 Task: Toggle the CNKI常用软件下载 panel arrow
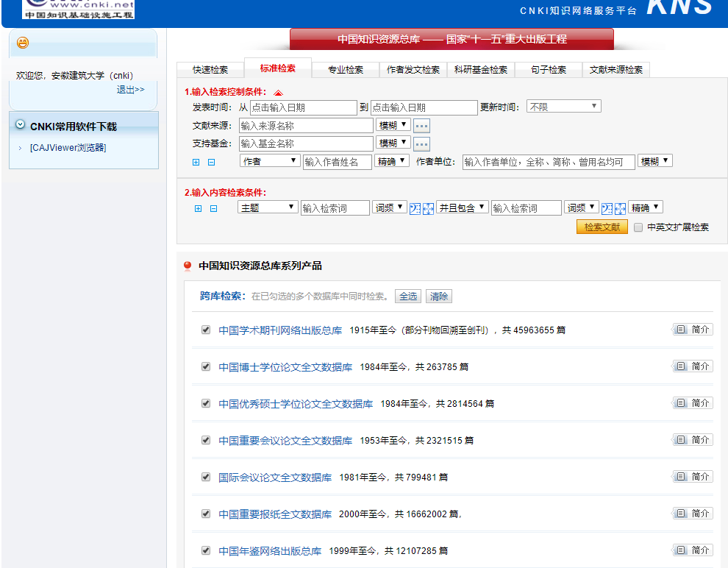coord(20,124)
